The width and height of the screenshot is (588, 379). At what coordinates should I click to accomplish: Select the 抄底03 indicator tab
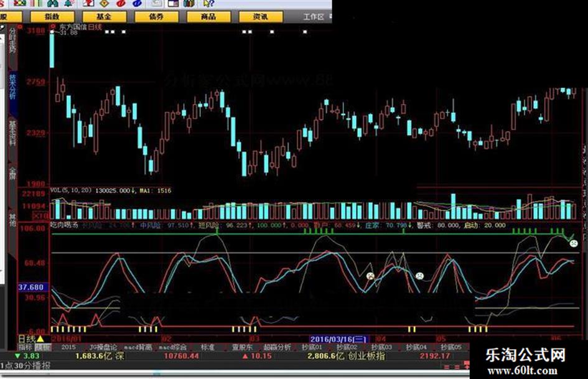pos(381,347)
